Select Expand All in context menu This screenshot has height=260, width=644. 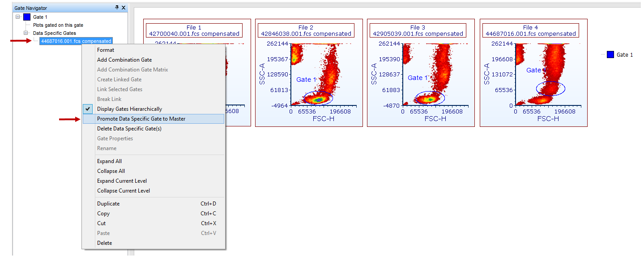click(109, 161)
